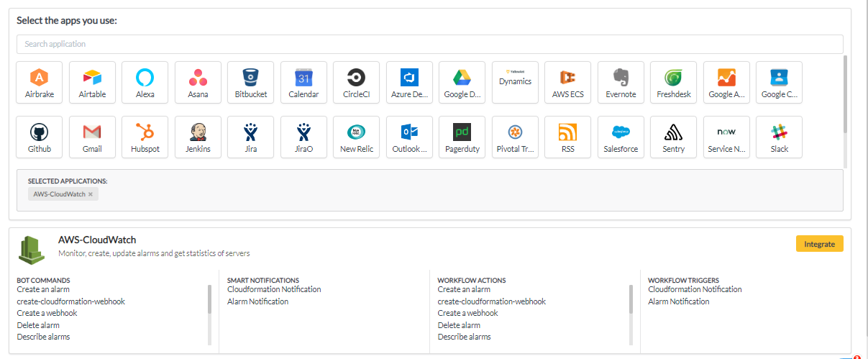Choose the Alexa application
868x359 pixels.
(x=145, y=82)
